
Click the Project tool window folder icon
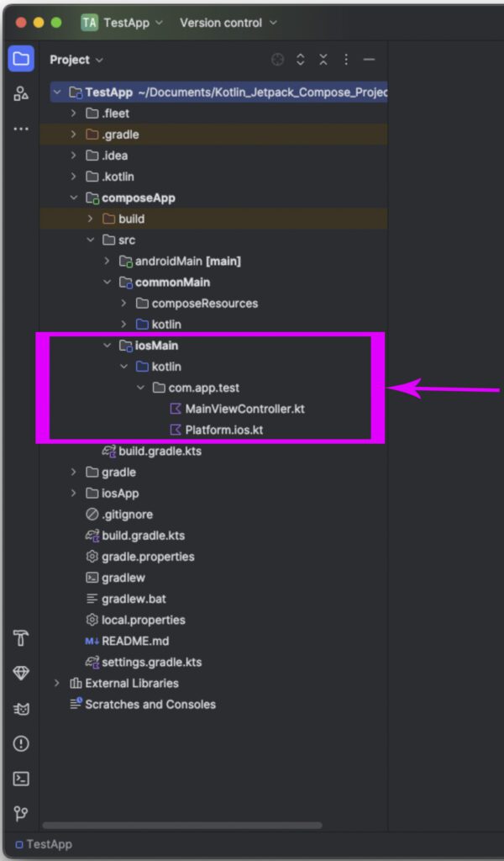tap(21, 59)
